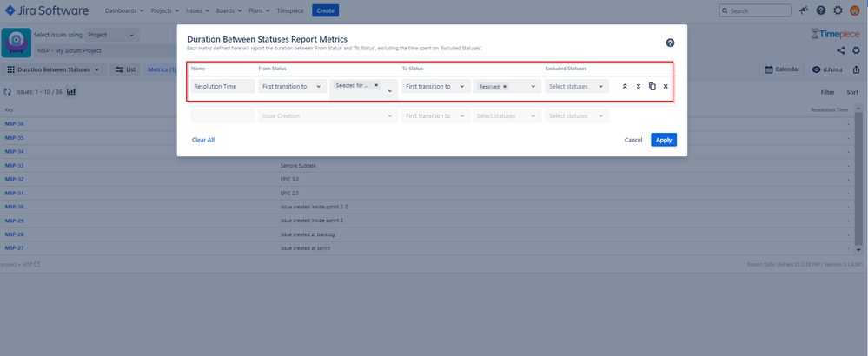Open the Calendar button
Viewport: 868px width, 356px height.
[782, 69]
